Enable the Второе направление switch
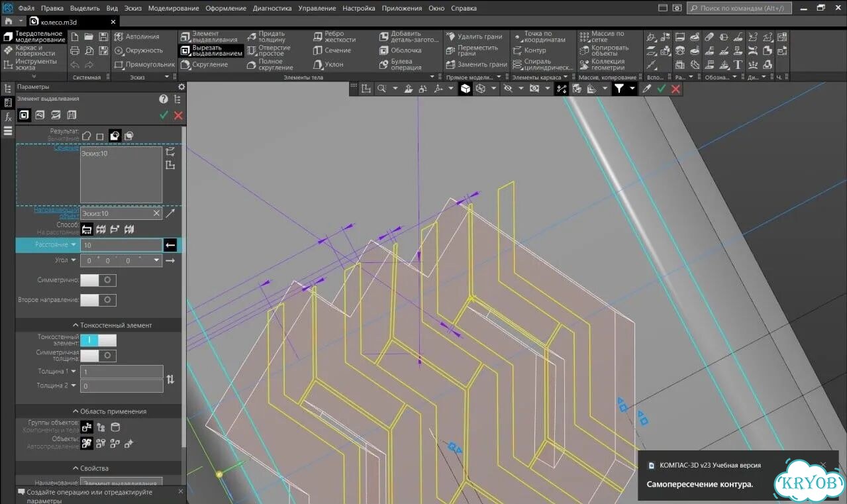Image resolution: width=847 pixels, height=504 pixels. 98,300
